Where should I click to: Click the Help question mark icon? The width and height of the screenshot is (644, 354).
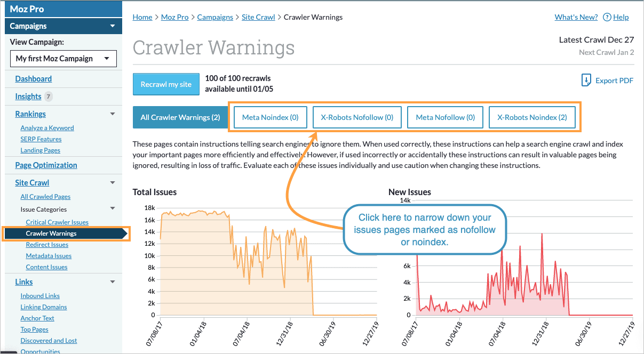(x=607, y=17)
